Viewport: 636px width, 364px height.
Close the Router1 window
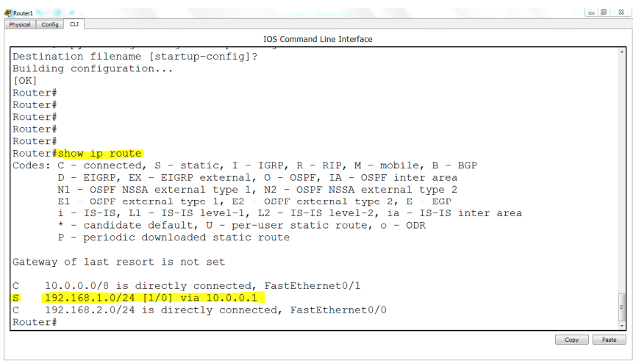pyautogui.click(x=621, y=13)
